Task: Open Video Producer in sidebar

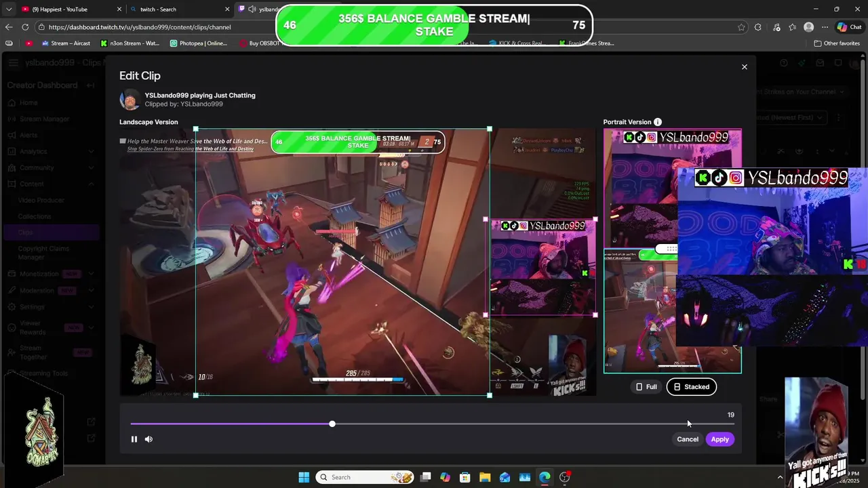Action: (41, 200)
